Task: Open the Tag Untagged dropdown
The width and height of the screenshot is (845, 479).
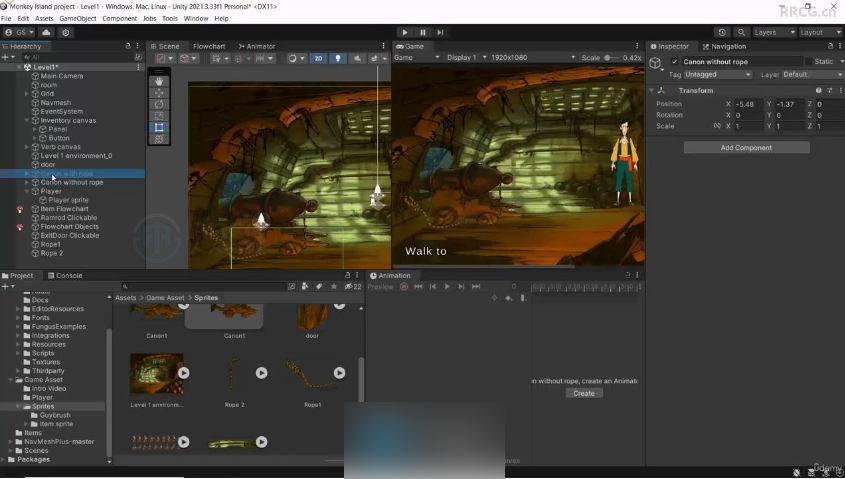Action: [x=718, y=75]
